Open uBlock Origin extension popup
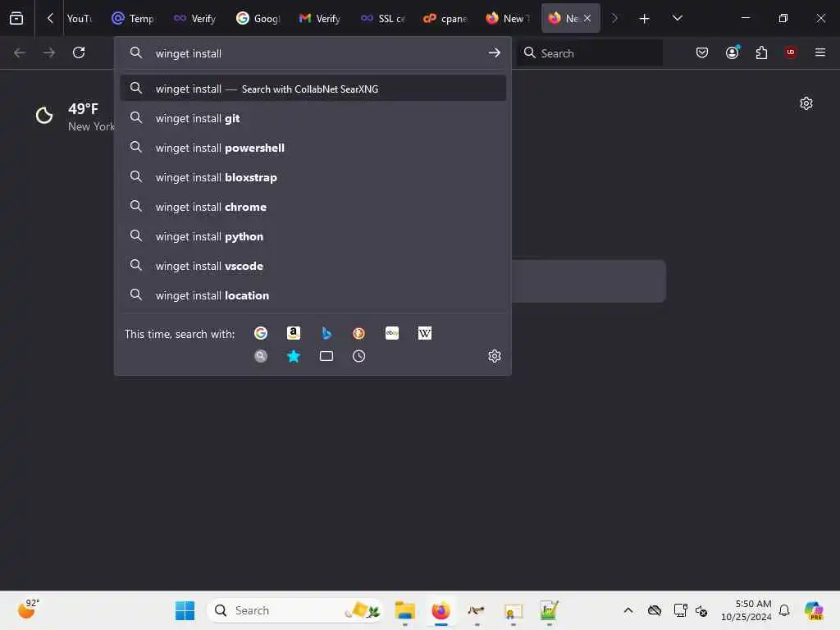840x630 pixels. 791,52
